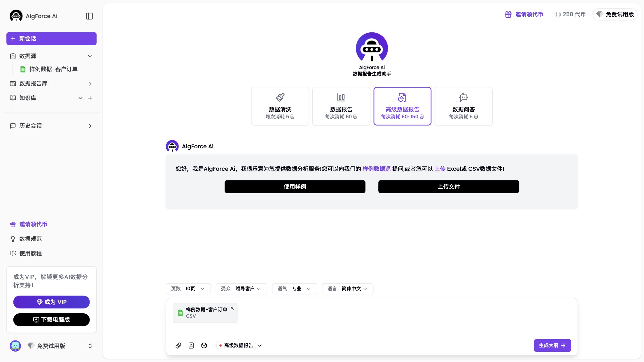Select the 数据问答 mode icon
Image resolution: width=644 pixels, height=362 pixels.
click(x=463, y=97)
